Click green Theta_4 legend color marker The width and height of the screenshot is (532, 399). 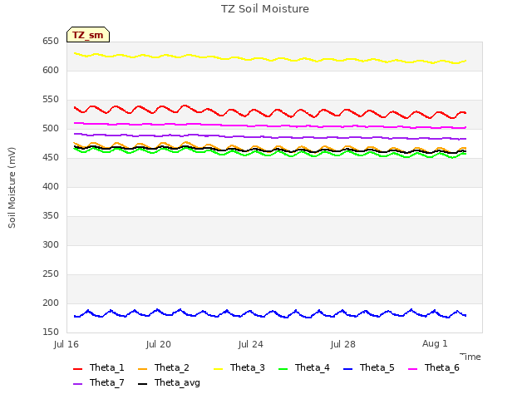(283, 369)
